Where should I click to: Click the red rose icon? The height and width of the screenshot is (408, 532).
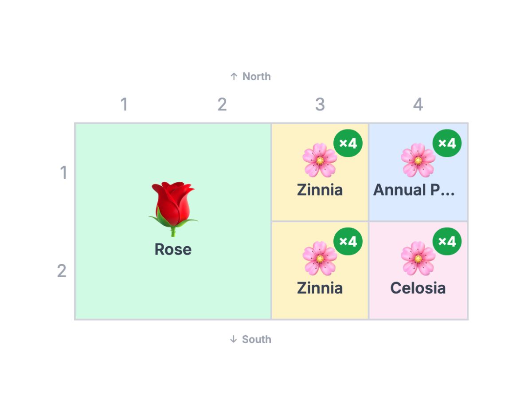pos(173,209)
